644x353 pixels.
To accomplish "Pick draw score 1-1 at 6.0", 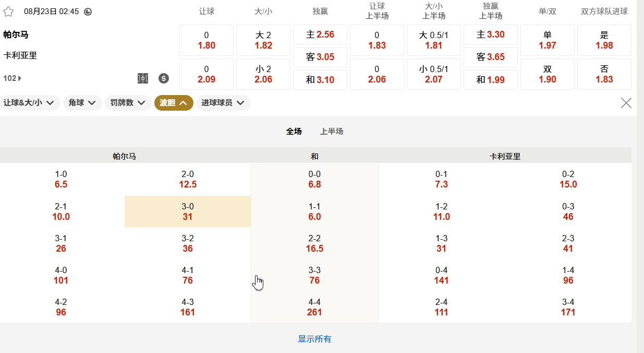I will pos(314,211).
